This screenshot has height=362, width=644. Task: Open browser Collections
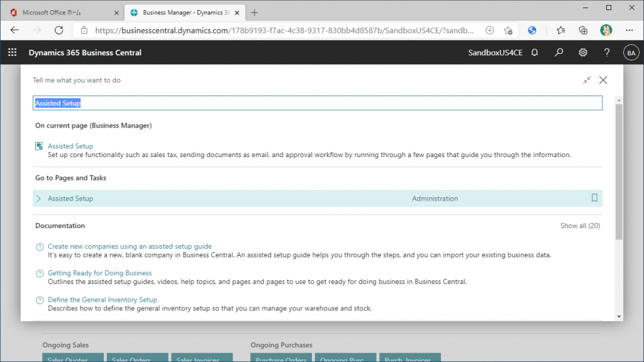pyautogui.click(x=583, y=30)
